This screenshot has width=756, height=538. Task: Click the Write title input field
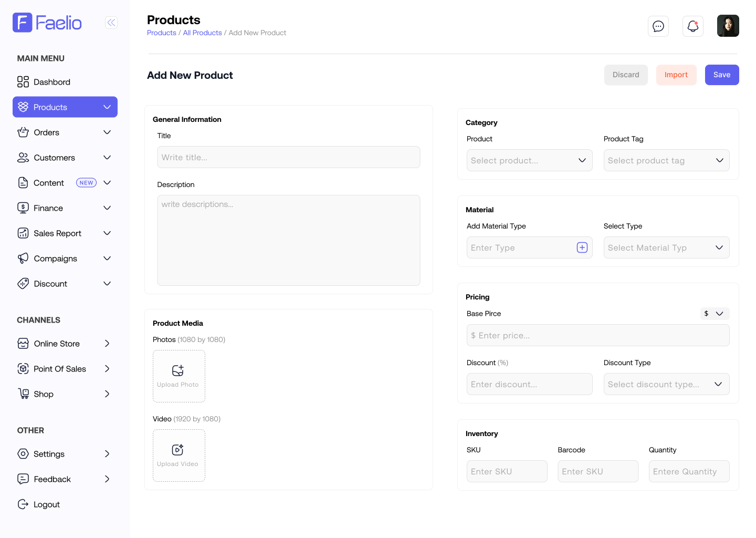click(288, 157)
